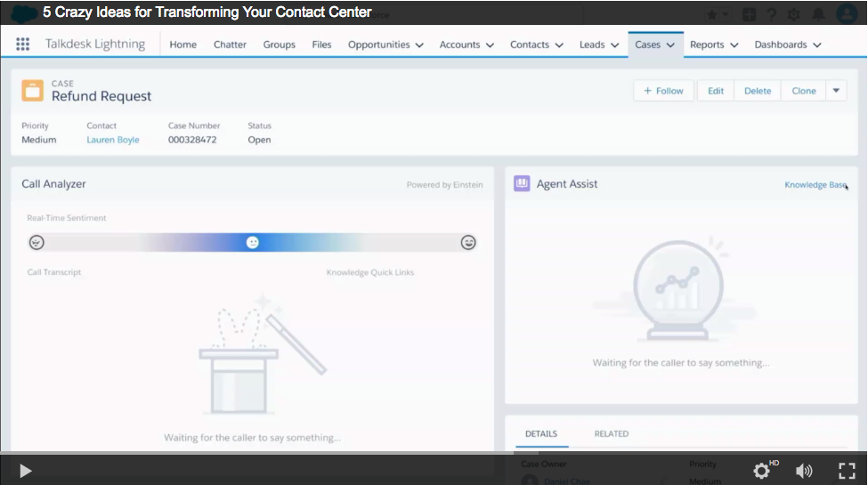Click case number 000328472
Viewport: 868px width, 485px height.
192,140
